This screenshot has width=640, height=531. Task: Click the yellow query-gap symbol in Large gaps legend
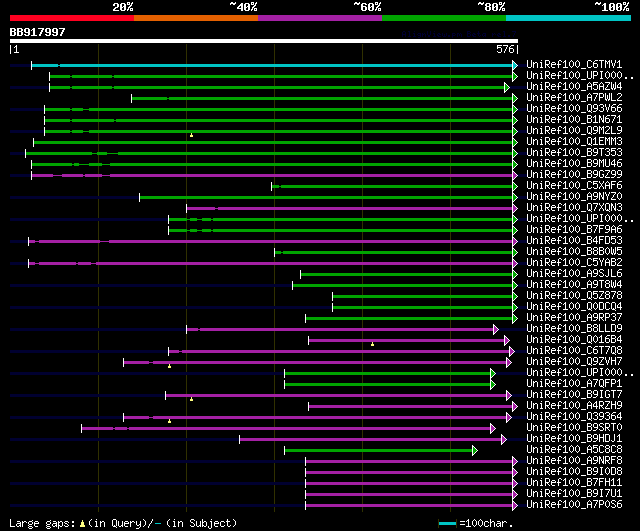[82, 524]
